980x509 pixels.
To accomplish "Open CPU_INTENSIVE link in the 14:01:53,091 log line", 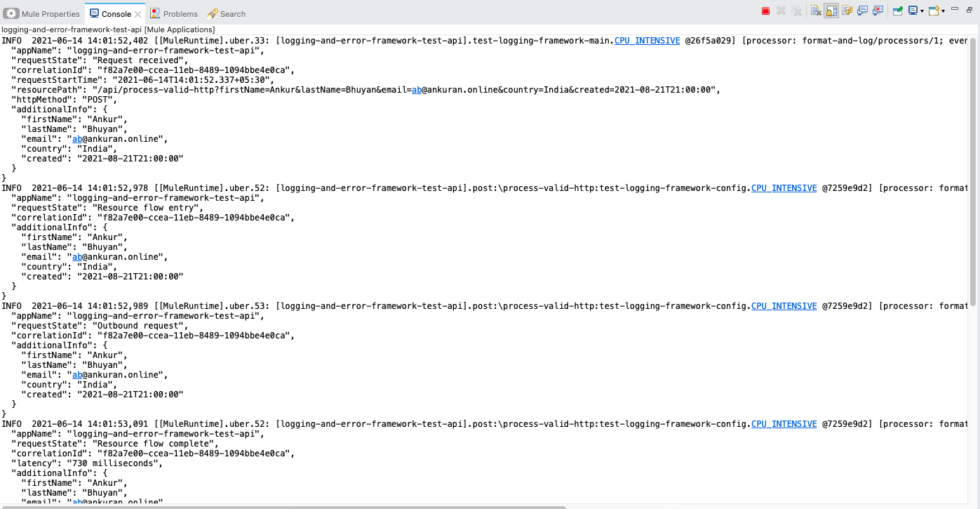I will (784, 424).
